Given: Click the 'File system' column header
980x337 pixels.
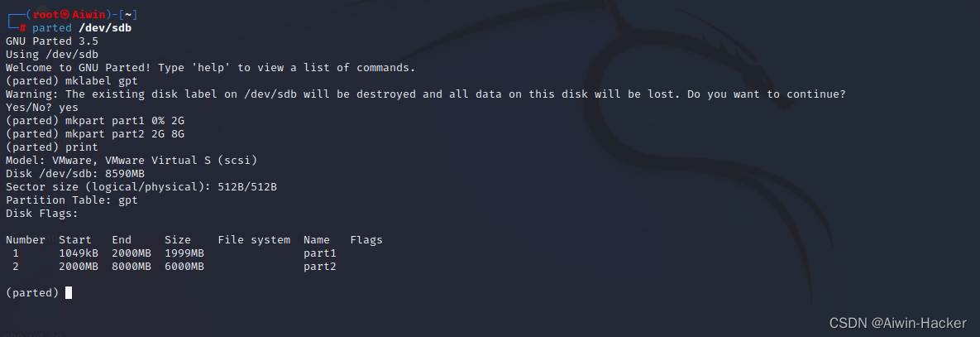Looking at the screenshot, I should (x=254, y=240).
